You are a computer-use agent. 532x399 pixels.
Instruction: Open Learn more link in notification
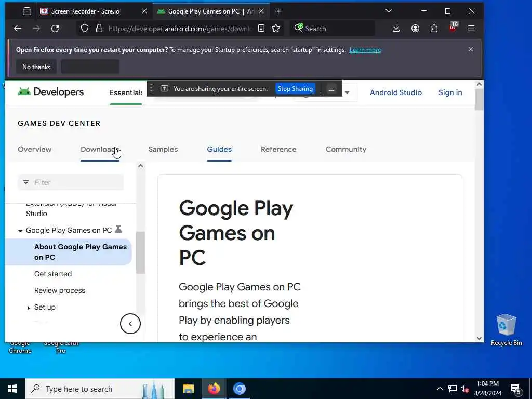365,50
